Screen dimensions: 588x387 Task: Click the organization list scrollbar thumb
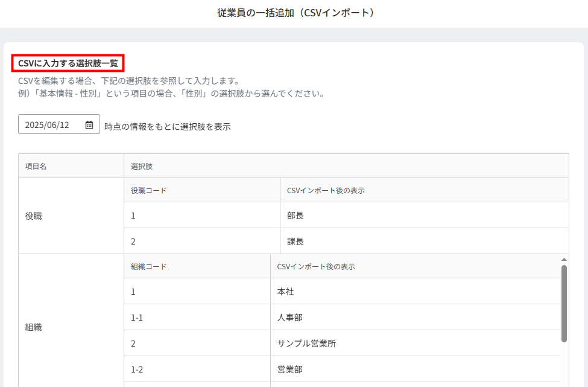tap(564, 304)
